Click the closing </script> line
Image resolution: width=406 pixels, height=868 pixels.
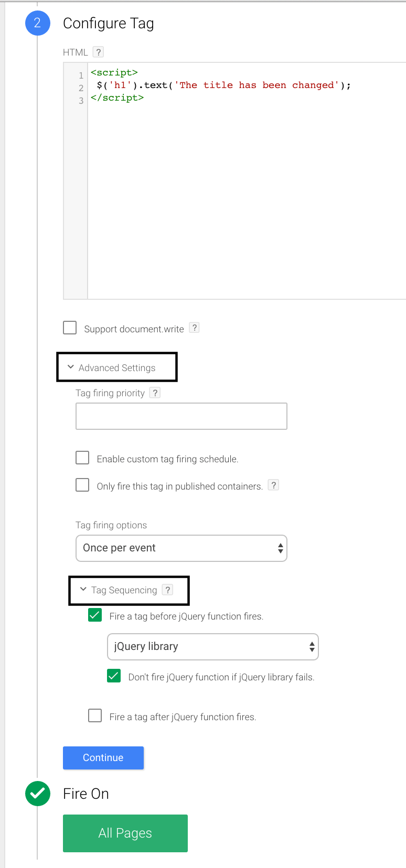point(117,97)
